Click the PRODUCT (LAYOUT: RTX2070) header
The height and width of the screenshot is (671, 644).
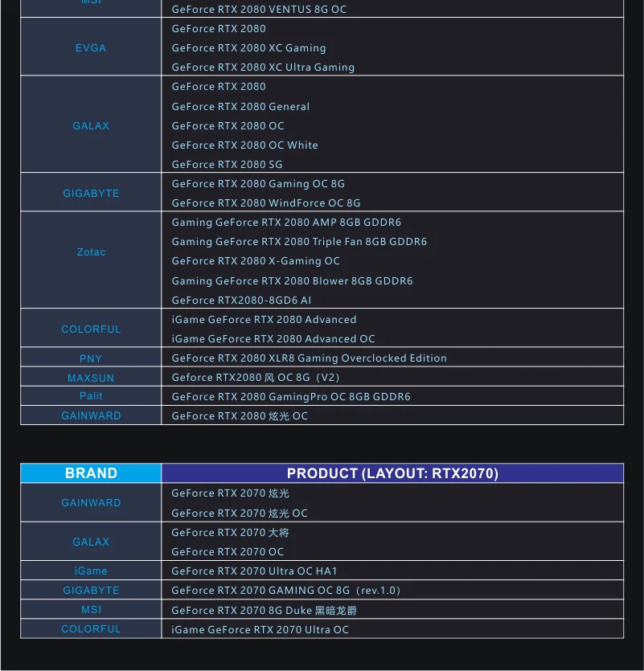(x=392, y=473)
